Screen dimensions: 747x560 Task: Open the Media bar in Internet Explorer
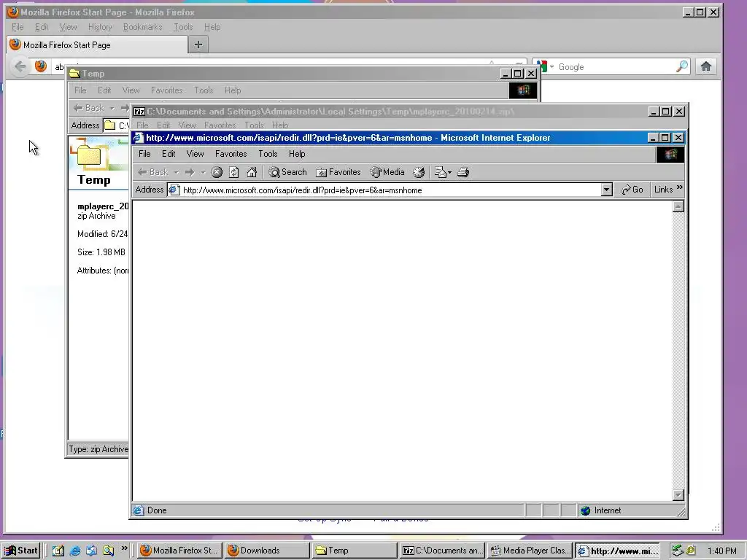[387, 172]
